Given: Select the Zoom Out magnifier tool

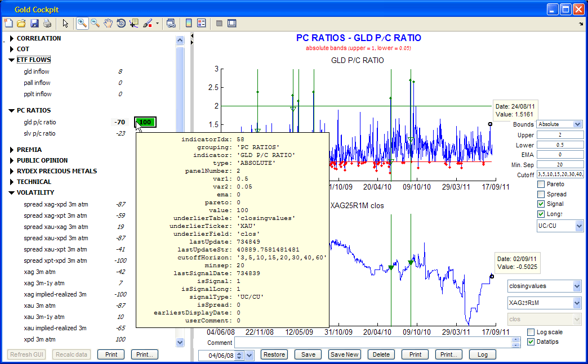Looking at the screenshot, I should coord(95,23).
